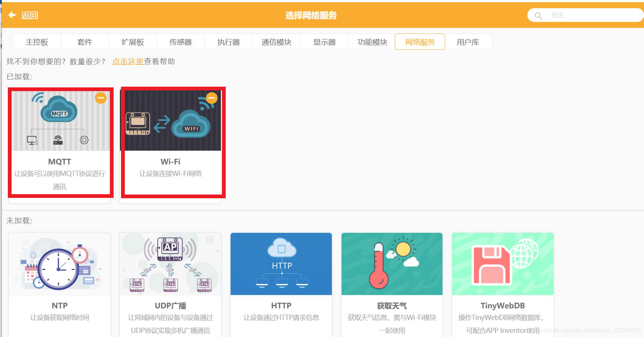Click the UDP广播 AP broadcast icon
644x337 pixels.
tap(170, 248)
